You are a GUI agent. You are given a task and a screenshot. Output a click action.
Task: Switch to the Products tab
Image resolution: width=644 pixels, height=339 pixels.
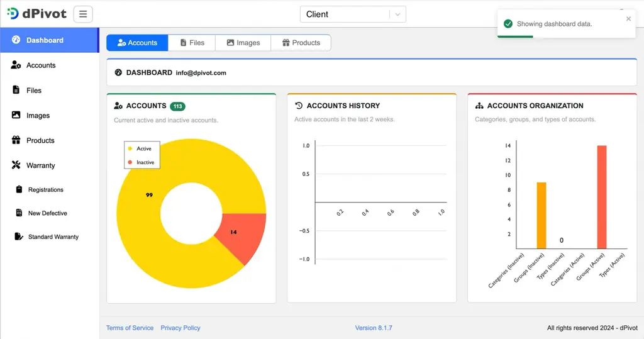301,43
